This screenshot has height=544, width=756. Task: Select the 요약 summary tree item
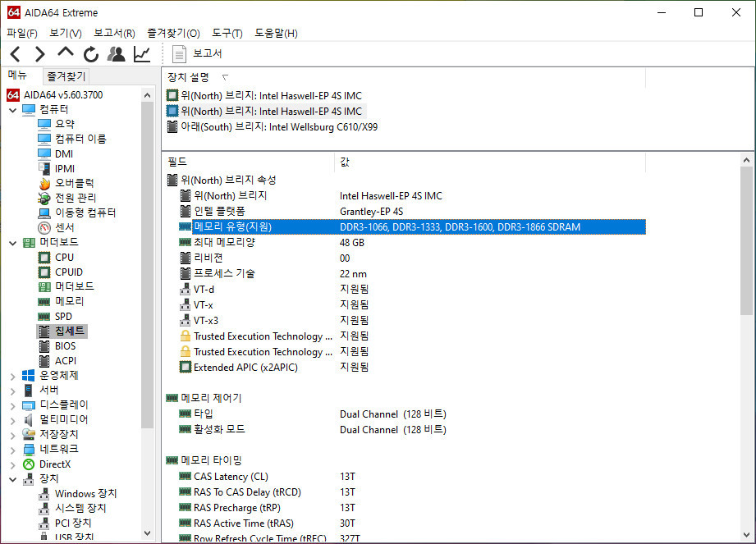pos(65,124)
